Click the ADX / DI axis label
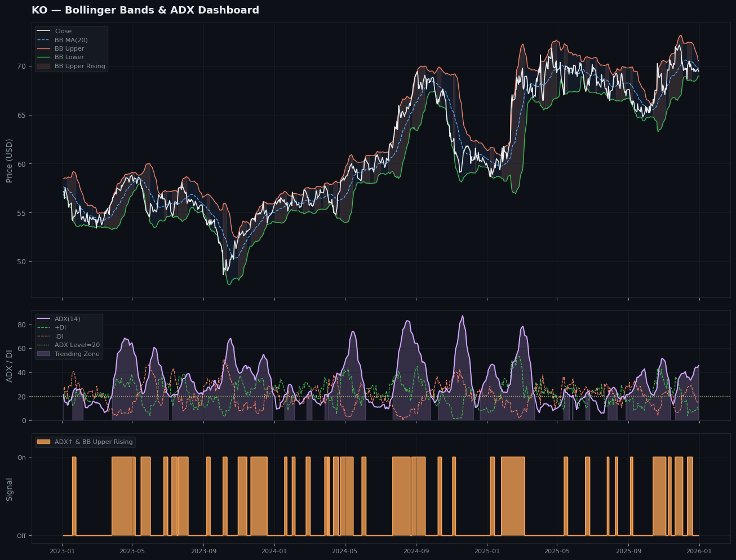The image size is (736, 560). tap(9, 365)
